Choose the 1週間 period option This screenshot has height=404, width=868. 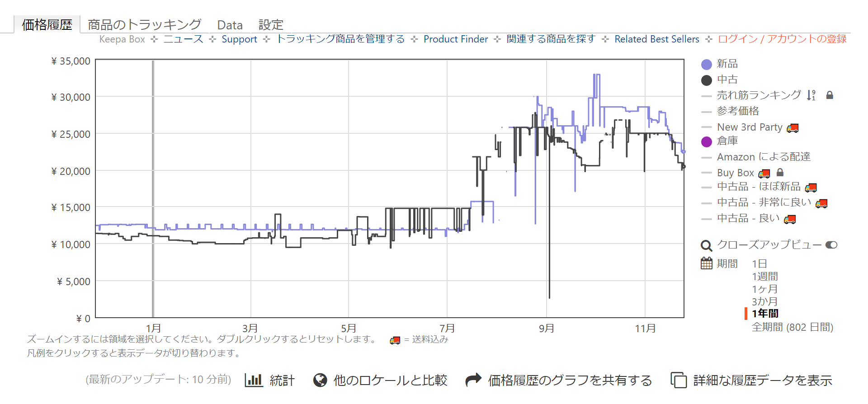pos(764,276)
